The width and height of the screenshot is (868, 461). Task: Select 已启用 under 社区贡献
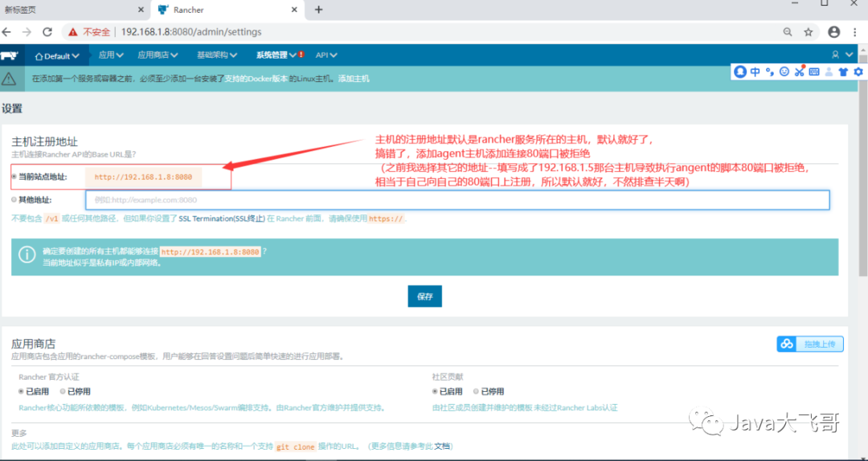point(435,391)
